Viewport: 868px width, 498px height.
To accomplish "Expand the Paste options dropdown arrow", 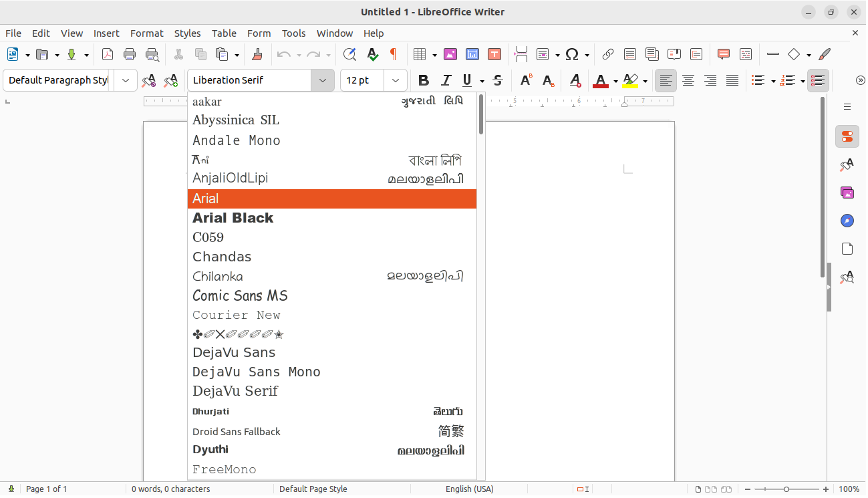I will [x=237, y=55].
